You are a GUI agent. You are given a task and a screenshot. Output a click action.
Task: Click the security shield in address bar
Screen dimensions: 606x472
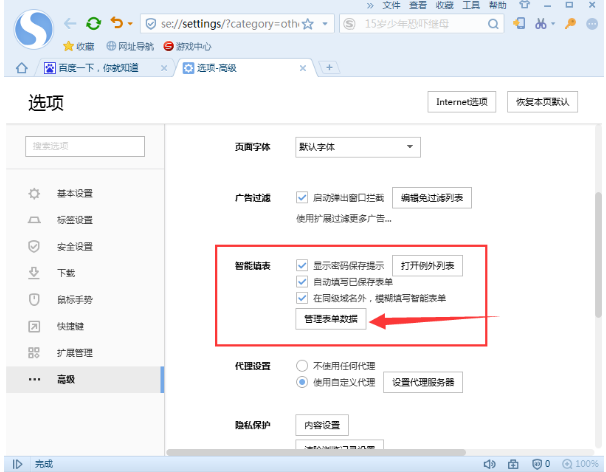point(151,24)
